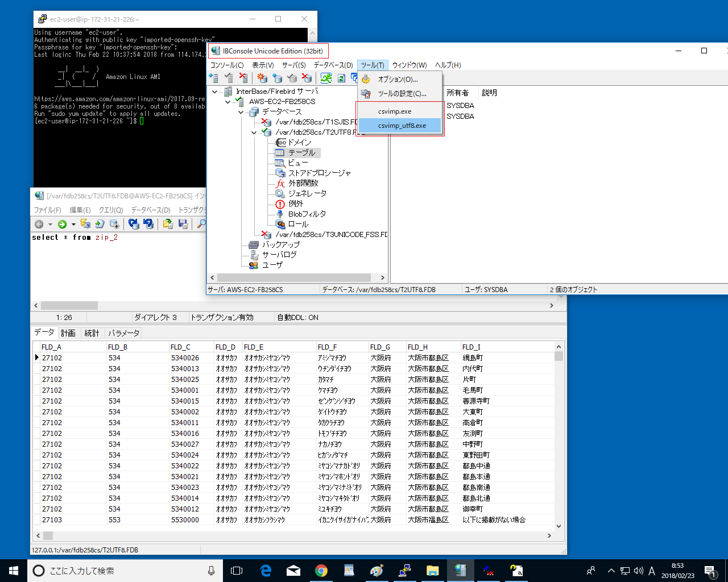Click the FLD_I column header in the grid
Image resolution: width=728 pixels, height=582 pixels.
point(507,347)
